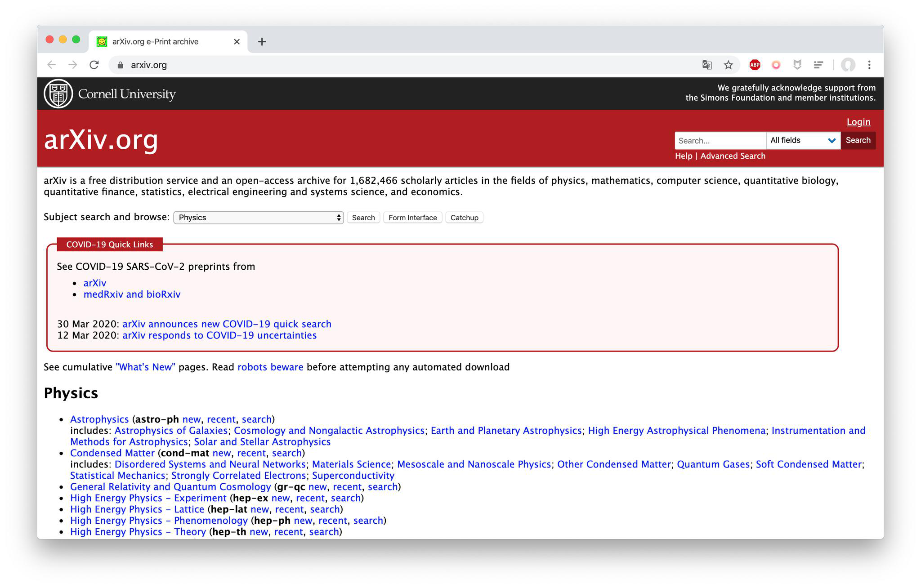Screen dimensions: 921x588
Task: Open Earth and Planetary Astrophysics link
Action: click(x=506, y=431)
